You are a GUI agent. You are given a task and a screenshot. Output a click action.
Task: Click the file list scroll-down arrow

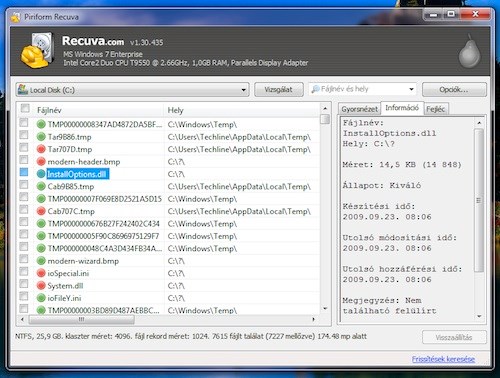[x=325, y=309]
